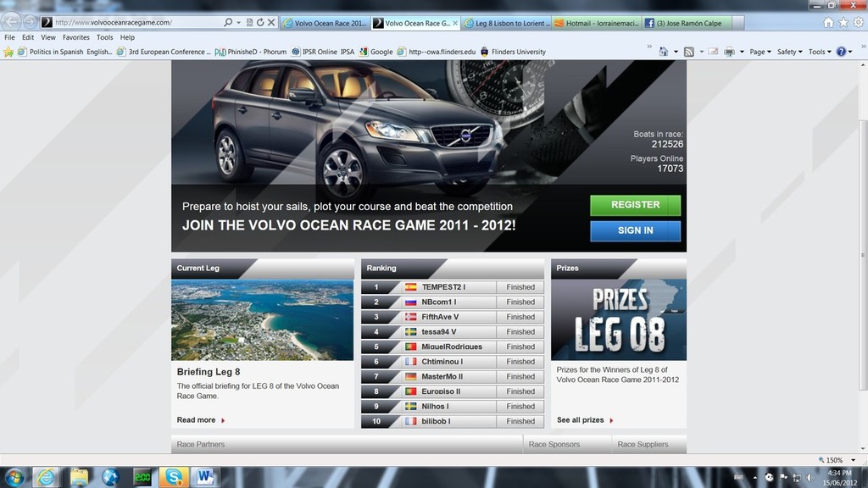This screenshot has width=868, height=488.
Task: Open the Google favorite link
Action: 376,52
